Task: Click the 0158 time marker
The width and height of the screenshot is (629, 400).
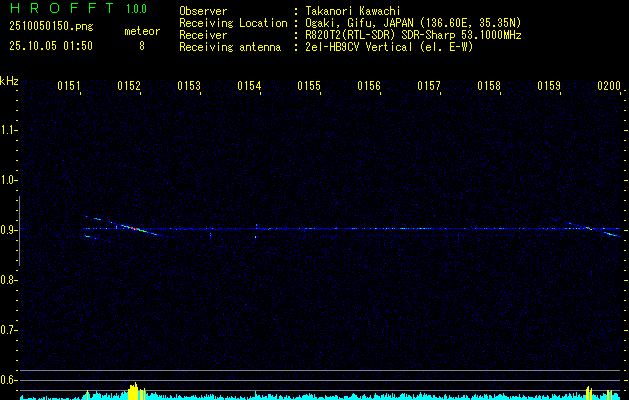Action: (489, 87)
